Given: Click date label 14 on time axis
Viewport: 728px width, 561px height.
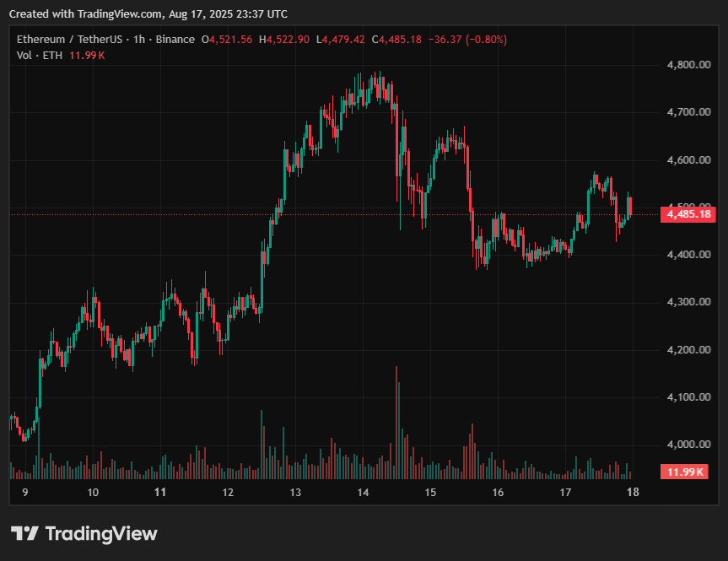Looking at the screenshot, I should (x=363, y=493).
